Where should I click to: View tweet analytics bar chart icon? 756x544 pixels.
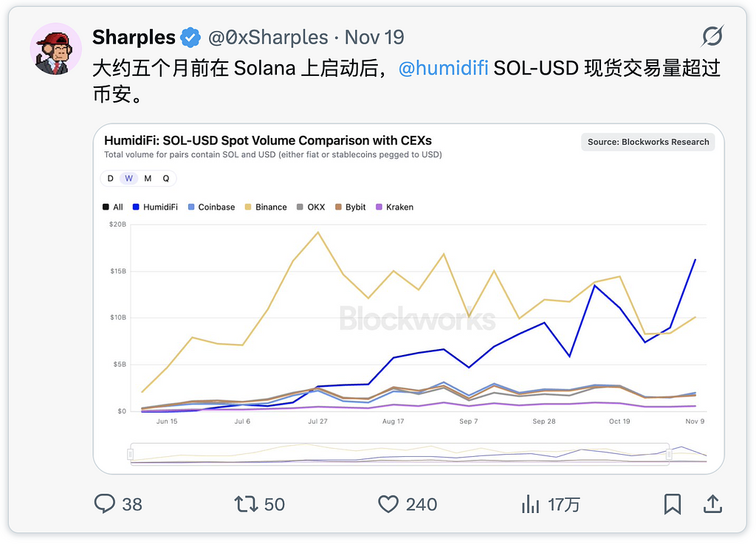[530, 504]
